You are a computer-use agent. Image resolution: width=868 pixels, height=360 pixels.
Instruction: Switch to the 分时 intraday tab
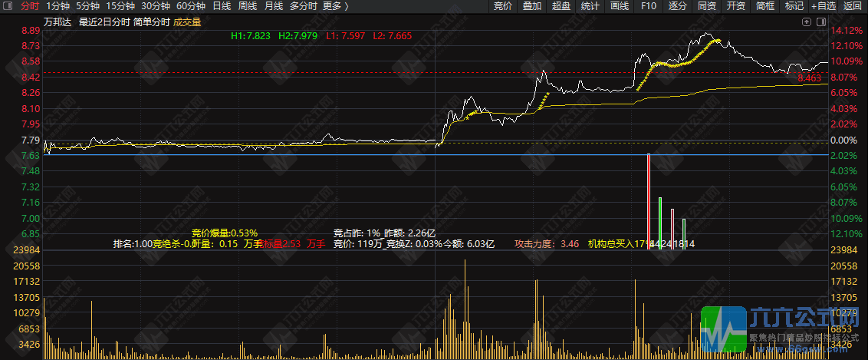point(30,7)
